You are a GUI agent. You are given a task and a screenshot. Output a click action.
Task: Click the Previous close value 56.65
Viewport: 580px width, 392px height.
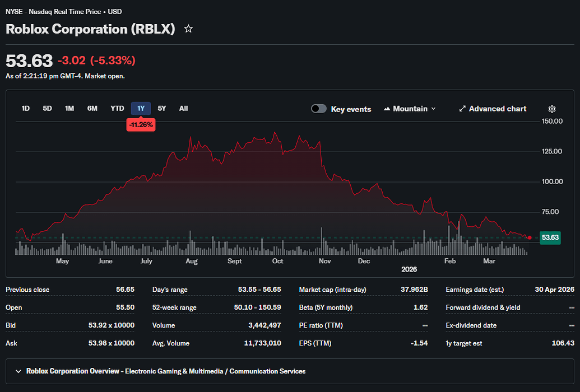(x=125, y=290)
